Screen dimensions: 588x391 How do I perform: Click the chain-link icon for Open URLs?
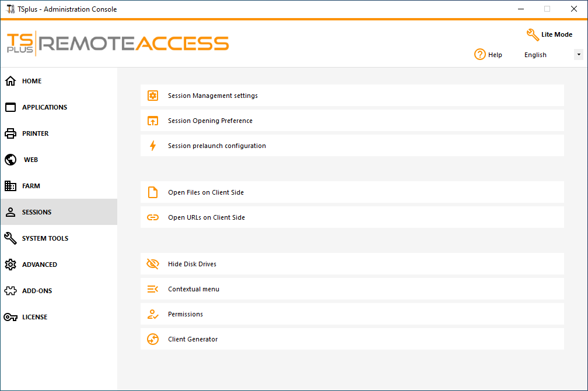[x=152, y=217]
